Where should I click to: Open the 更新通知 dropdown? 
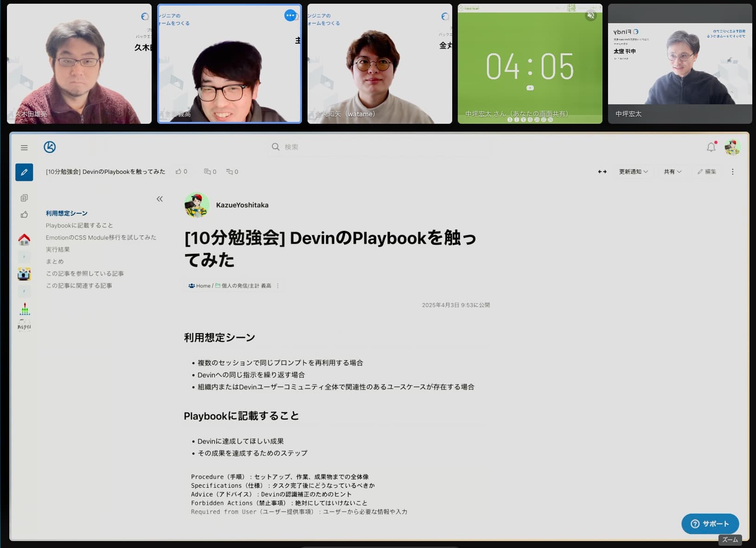(633, 172)
